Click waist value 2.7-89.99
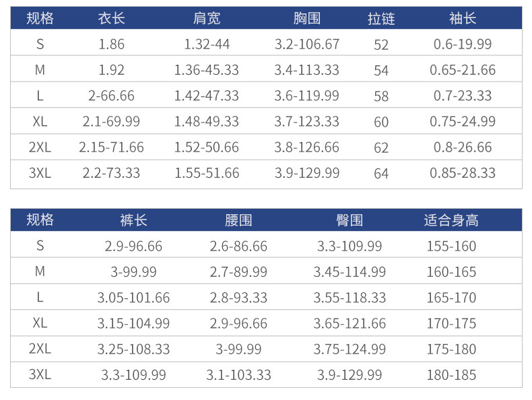Viewport: 532px width, 400px height. tap(238, 272)
